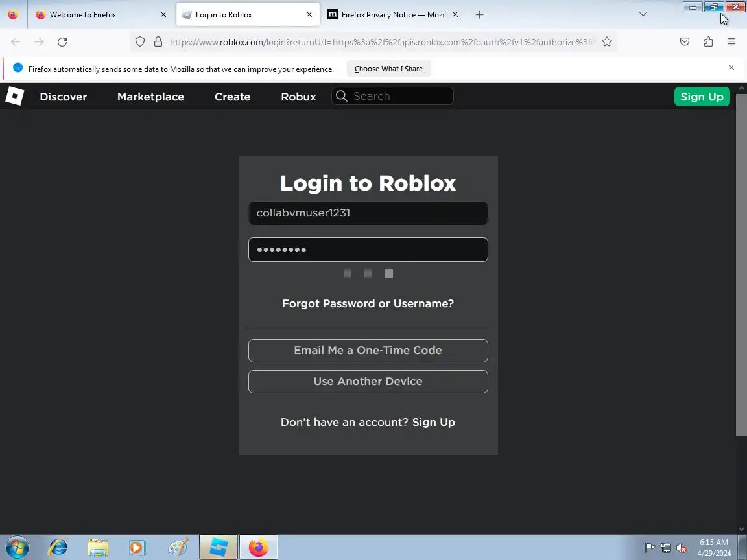The image size is (747, 560).
Task: Launch Internet Explorer from the taskbar
Action: click(x=58, y=548)
